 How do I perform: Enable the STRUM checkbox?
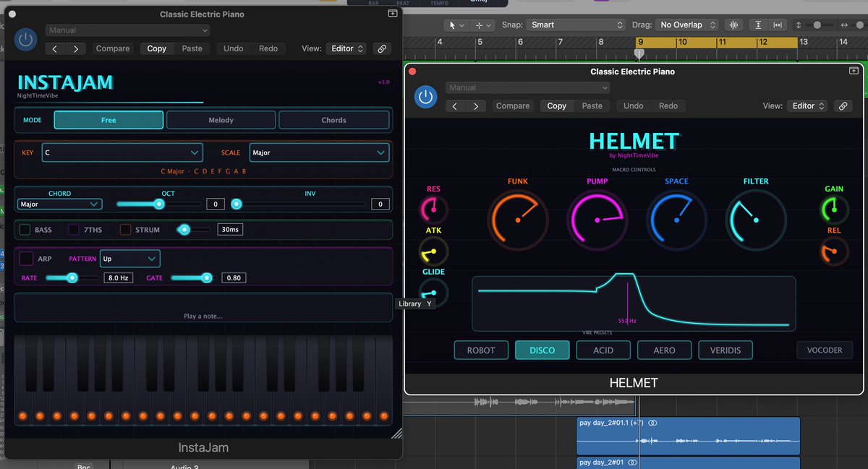125,230
